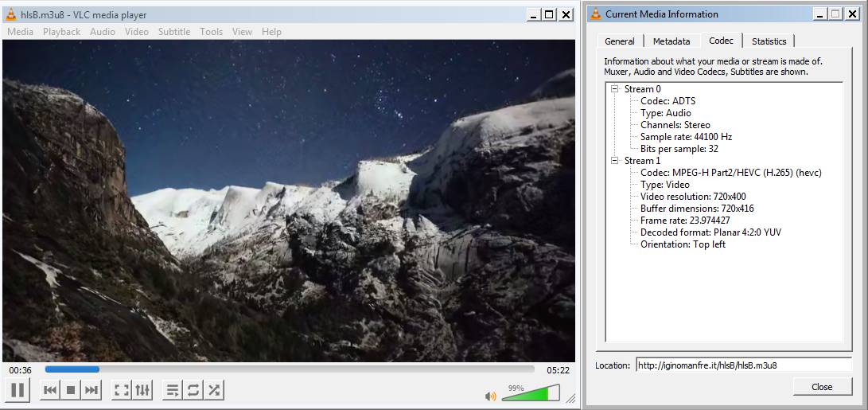
Task: Adjust the green volume slider
Action: [531, 393]
